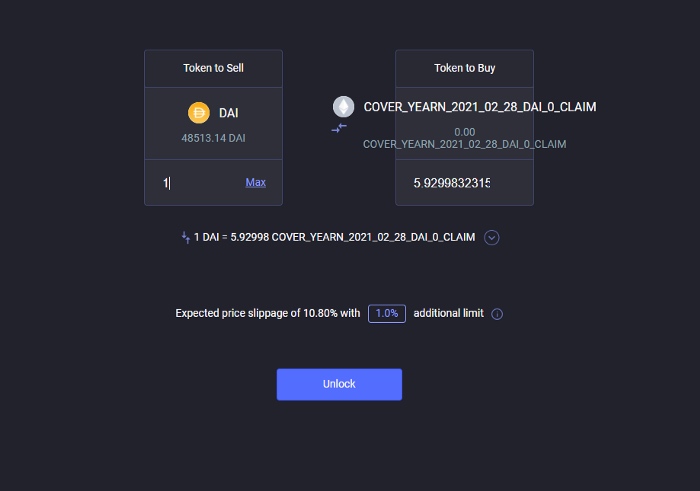Click the 0.00 COVER claim balance
700x491 pixels.
click(x=465, y=138)
